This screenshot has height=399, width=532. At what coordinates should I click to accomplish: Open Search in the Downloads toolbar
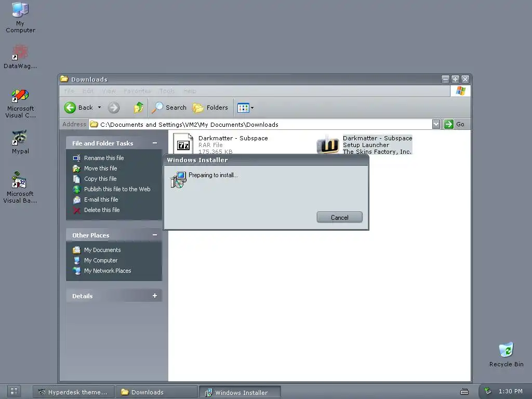pos(169,108)
